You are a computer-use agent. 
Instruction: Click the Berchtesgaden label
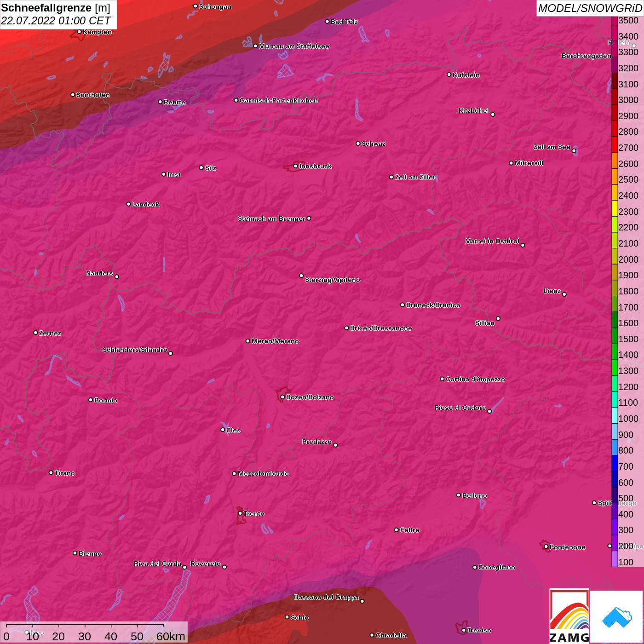point(586,56)
